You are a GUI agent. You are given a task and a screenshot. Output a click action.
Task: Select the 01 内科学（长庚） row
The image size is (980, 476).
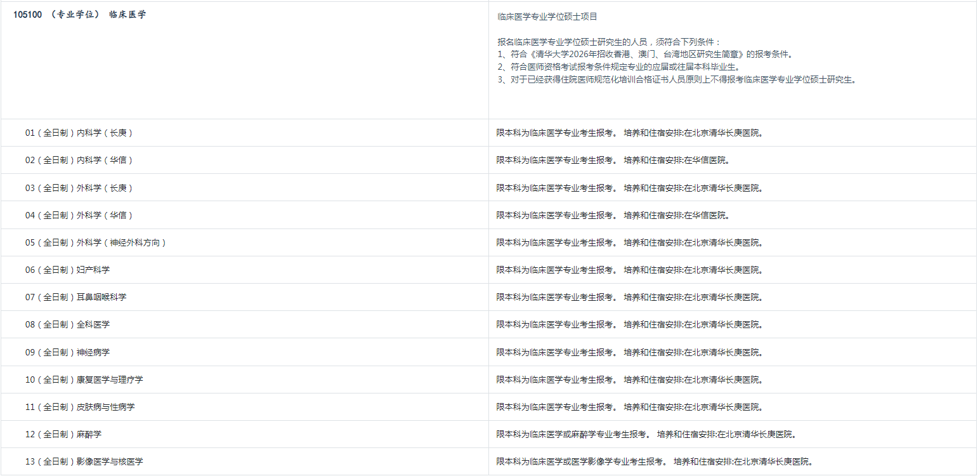point(79,133)
